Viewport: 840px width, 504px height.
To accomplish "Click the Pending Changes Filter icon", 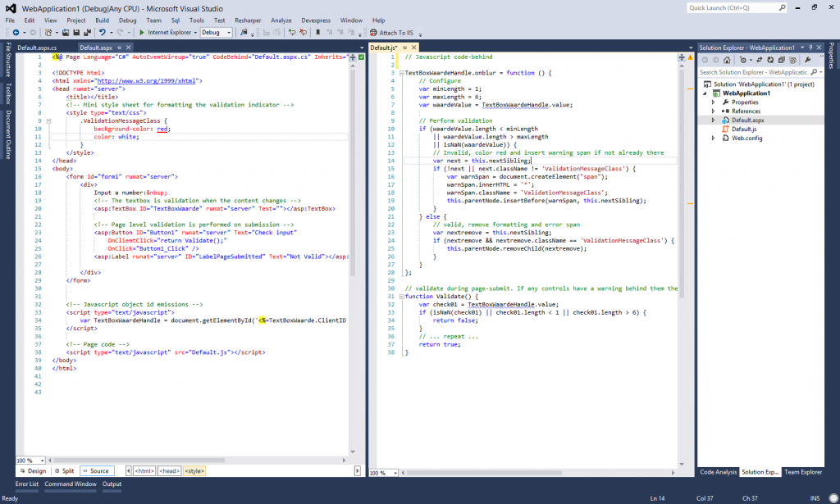I will pos(743,60).
